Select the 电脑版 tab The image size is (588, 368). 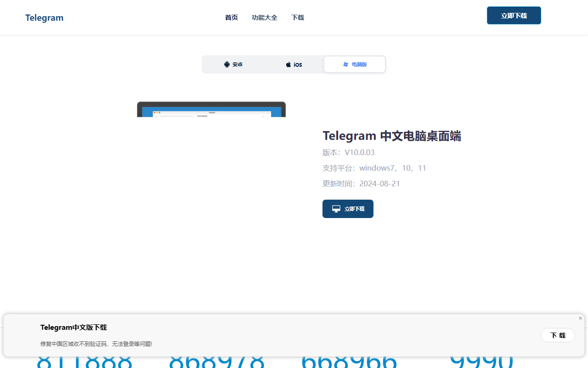coord(355,64)
